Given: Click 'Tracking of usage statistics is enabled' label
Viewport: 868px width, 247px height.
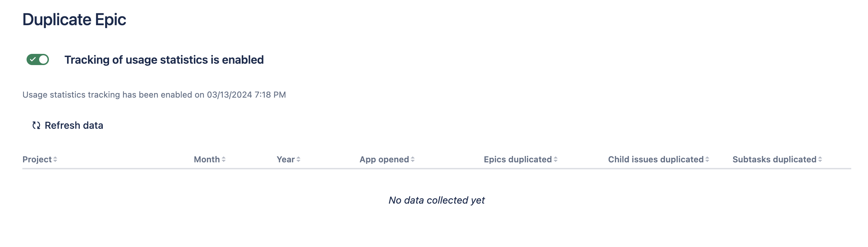Looking at the screenshot, I should pos(164,60).
